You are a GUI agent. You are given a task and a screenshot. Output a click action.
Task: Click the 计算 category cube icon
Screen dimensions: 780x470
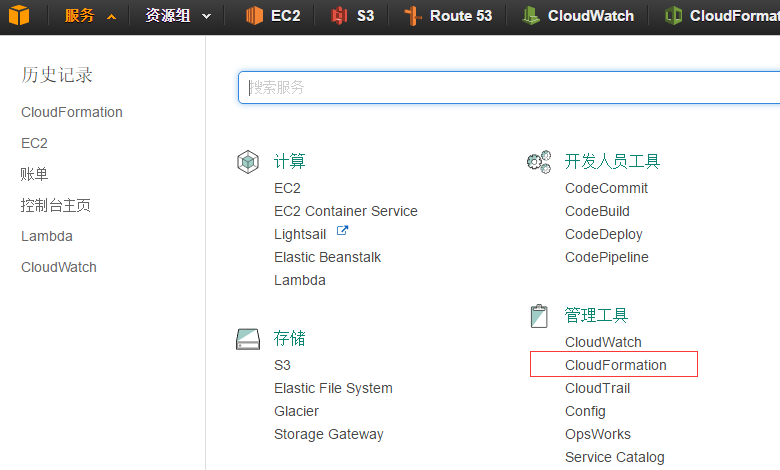point(248,162)
